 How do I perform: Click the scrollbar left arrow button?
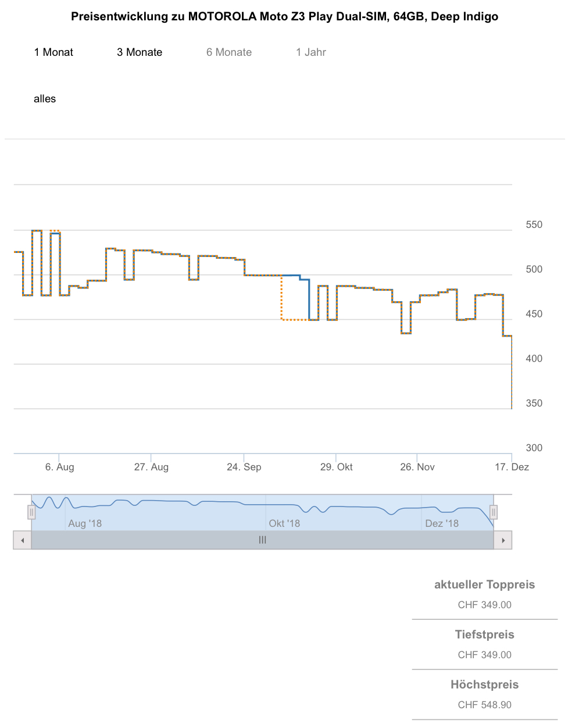pos(22,540)
